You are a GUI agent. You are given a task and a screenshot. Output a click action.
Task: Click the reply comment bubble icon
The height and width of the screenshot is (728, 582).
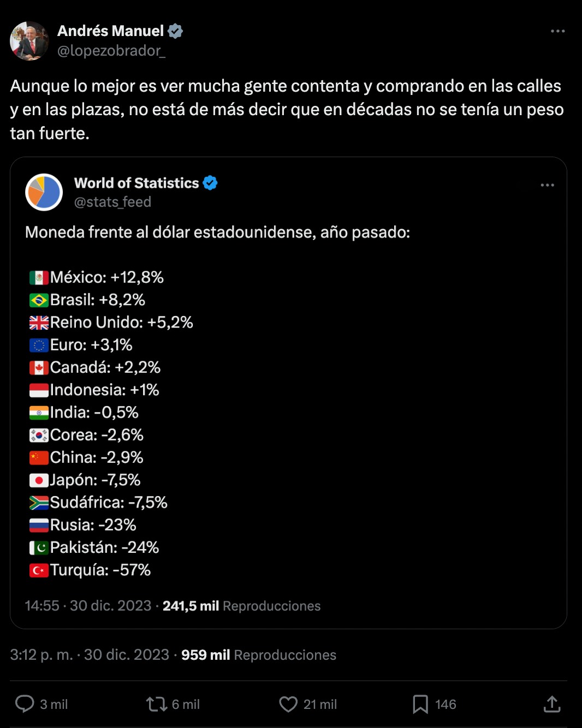point(25,704)
